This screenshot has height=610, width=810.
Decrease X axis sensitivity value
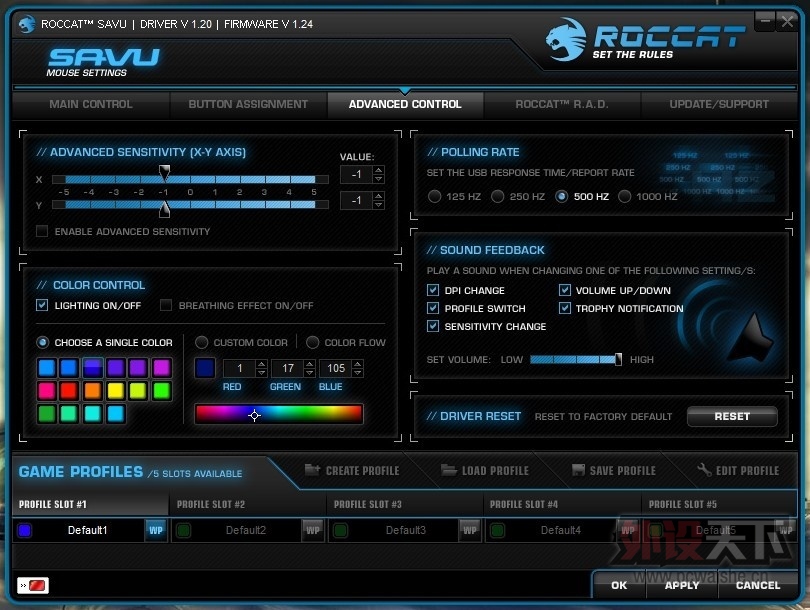[x=379, y=179]
